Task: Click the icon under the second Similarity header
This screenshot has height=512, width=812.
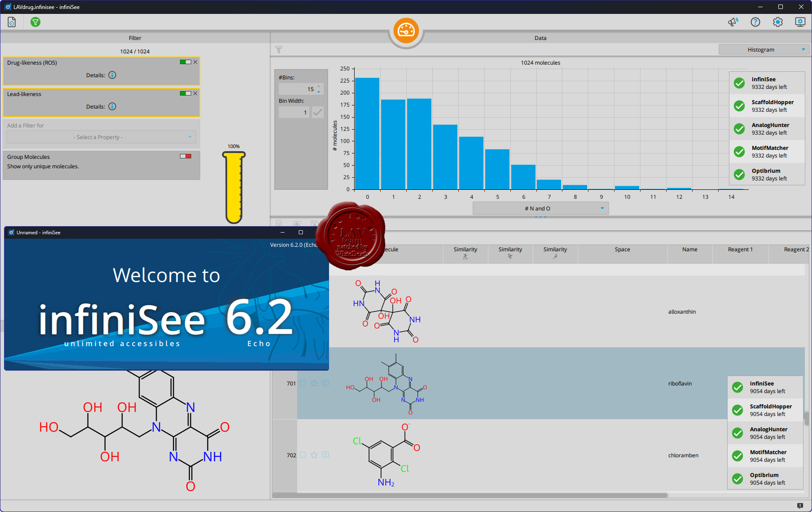Action: (x=510, y=257)
